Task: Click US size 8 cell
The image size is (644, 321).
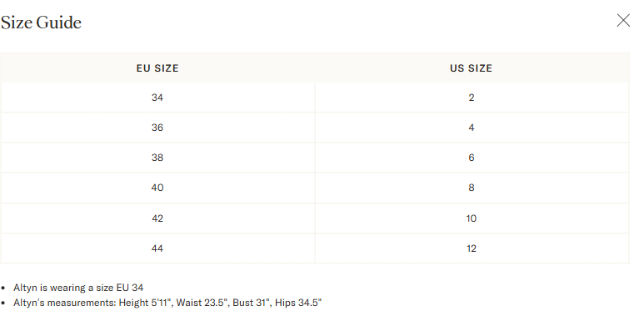Action: click(472, 188)
